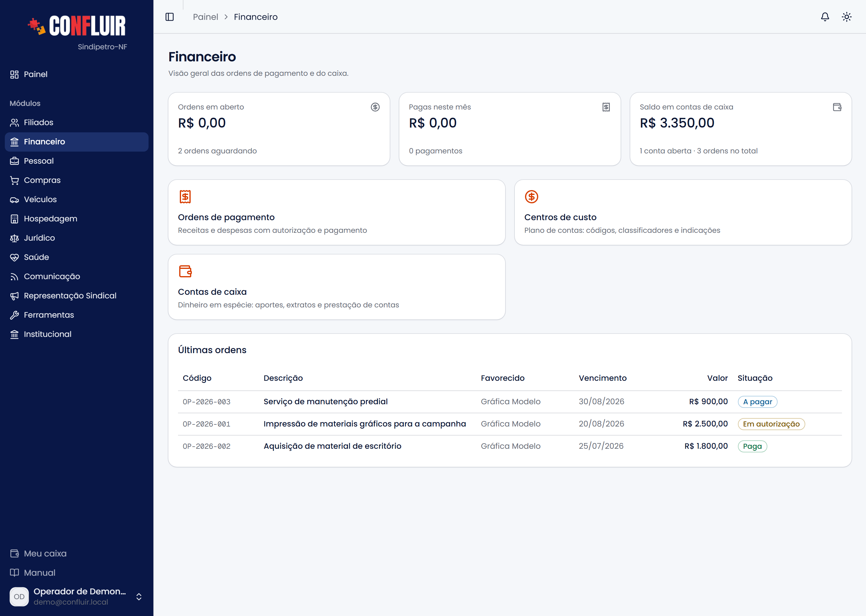
Task: Switch theme with the sun icon
Action: point(846,17)
